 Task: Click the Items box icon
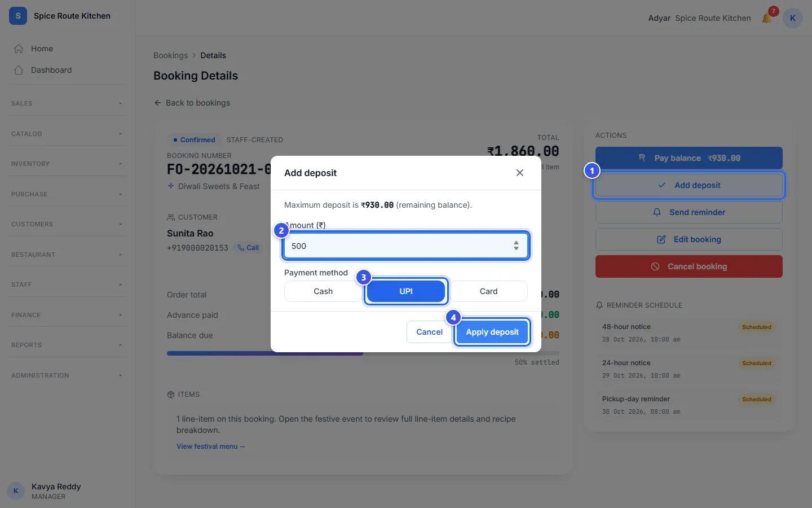[x=171, y=395]
